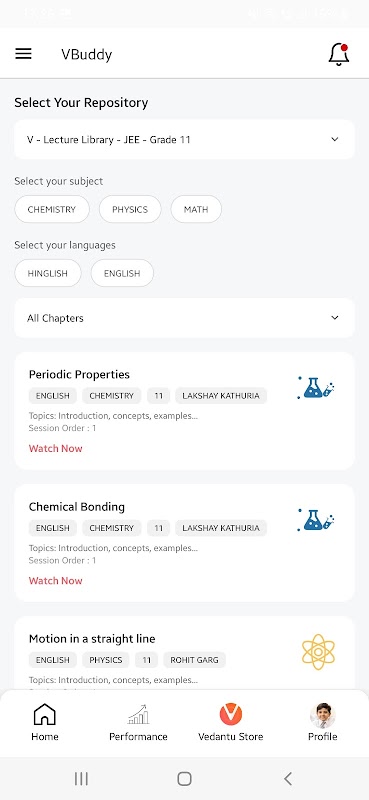Watch Now for Periodic Properties

click(x=56, y=448)
